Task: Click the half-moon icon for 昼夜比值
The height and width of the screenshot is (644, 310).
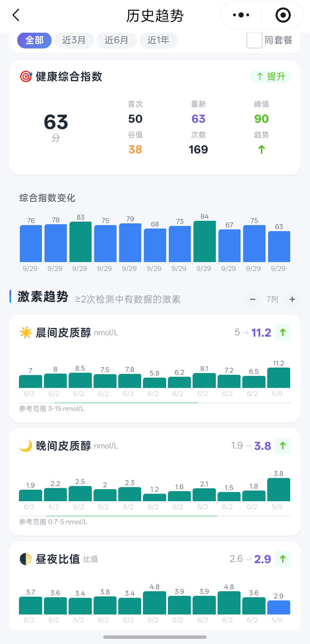Action: [26, 559]
